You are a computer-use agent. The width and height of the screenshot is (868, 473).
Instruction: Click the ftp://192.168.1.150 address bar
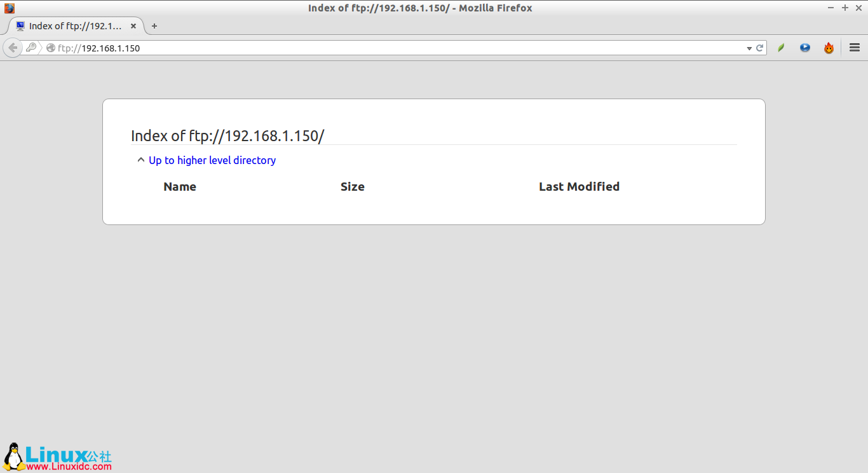pyautogui.click(x=394, y=48)
